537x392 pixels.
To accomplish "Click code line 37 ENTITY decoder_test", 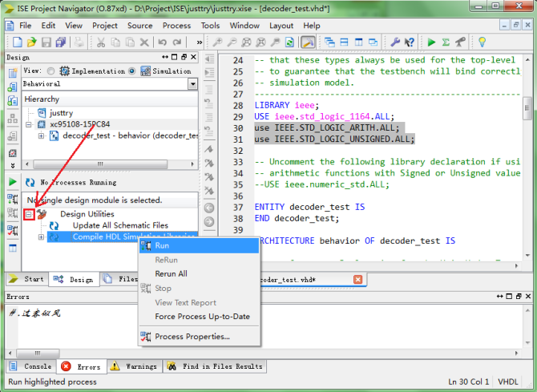I will coord(309,207).
